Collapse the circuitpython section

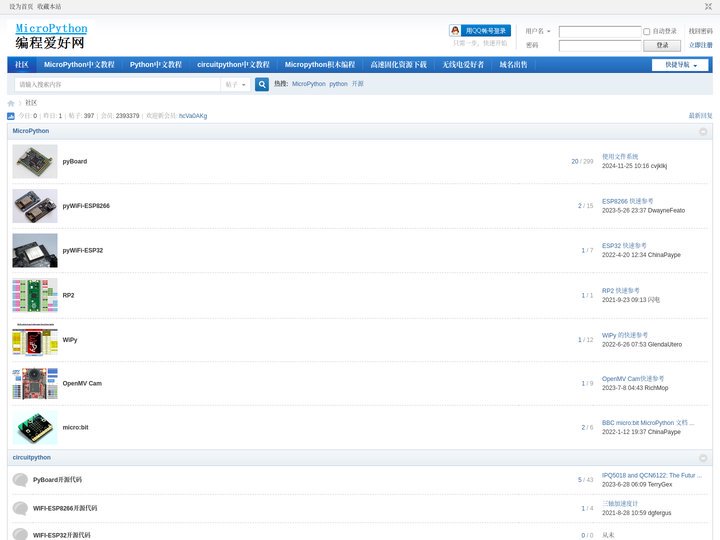click(703, 458)
